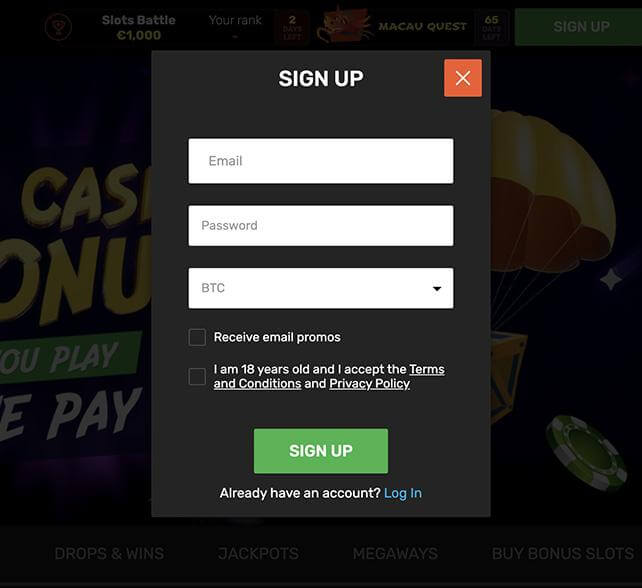The width and height of the screenshot is (642, 588).
Task: Follow the Log In link
Action: (x=403, y=493)
